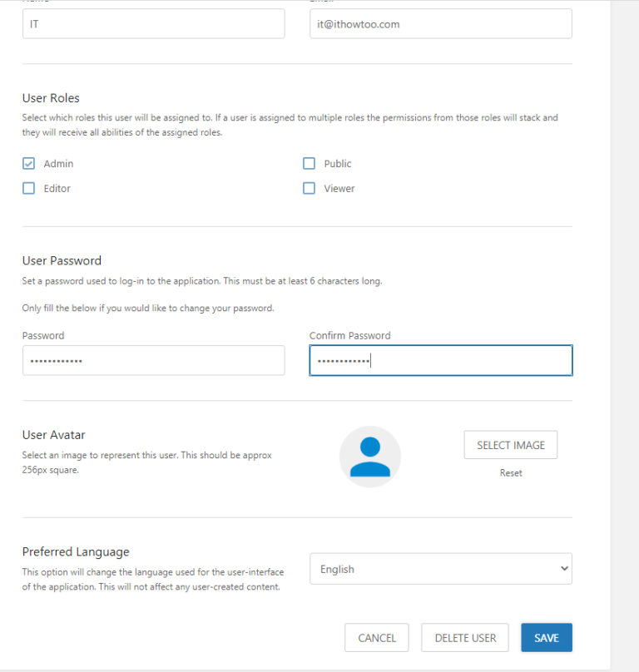Viewport: 639px width, 672px height.
Task: Click the Viewer label text
Action: pos(339,189)
